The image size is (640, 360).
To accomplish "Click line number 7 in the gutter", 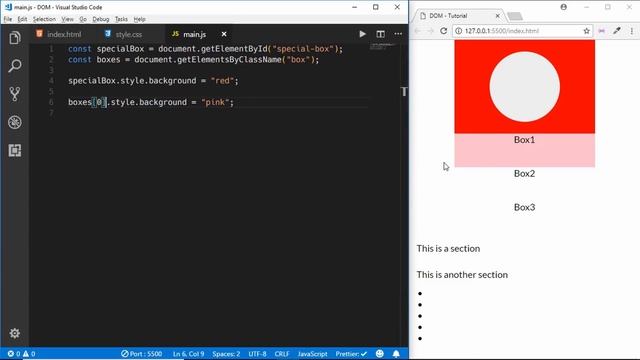I will pos(51,113).
